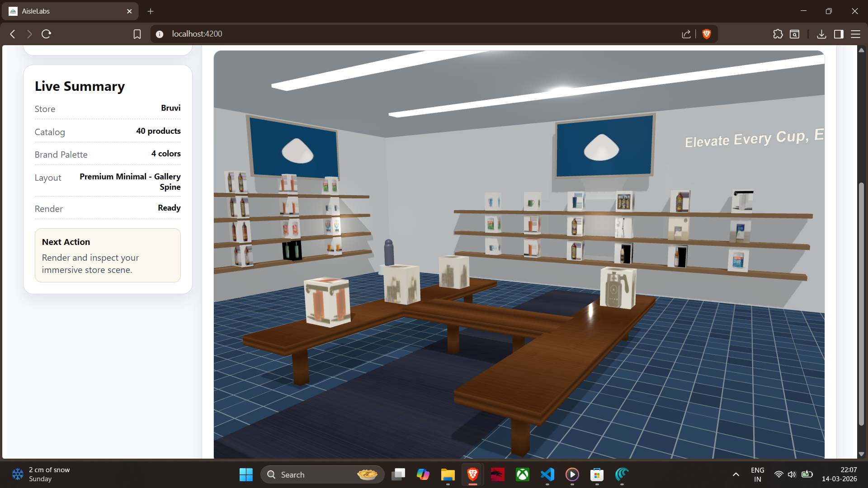Viewport: 868px width, 488px height.
Task: Click the bookmark page icon
Action: [137, 34]
